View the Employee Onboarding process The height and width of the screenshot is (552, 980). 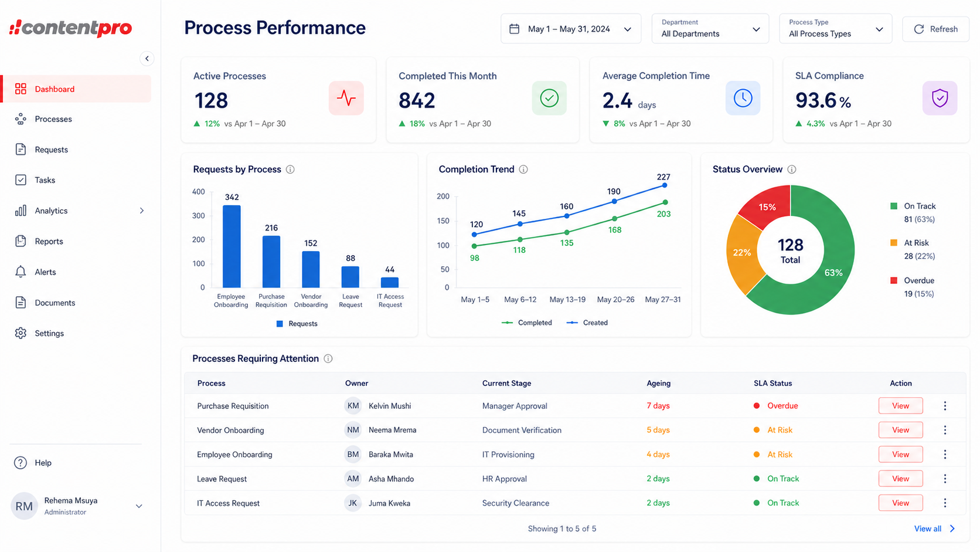tap(900, 455)
